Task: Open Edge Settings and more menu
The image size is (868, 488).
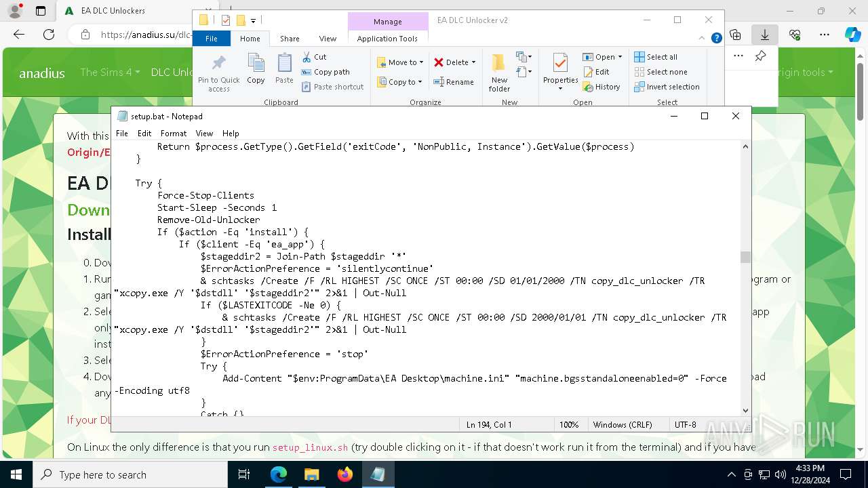Action: click(x=824, y=35)
